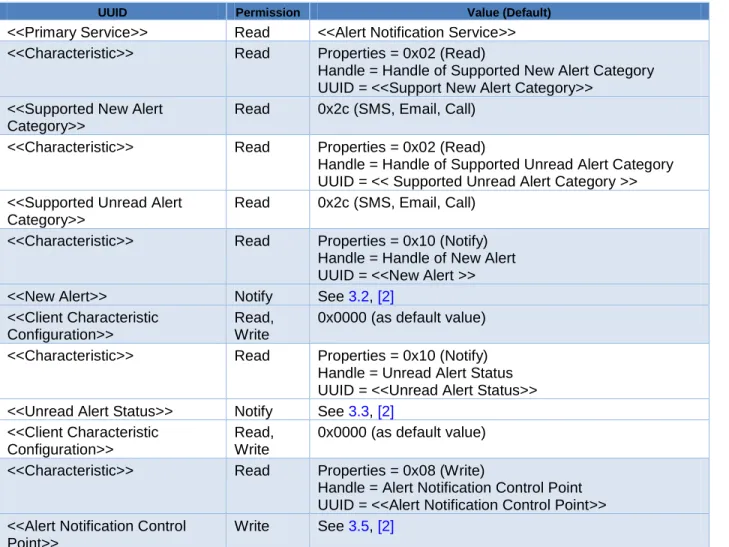The height and width of the screenshot is (547, 729).
Task: Follow the 3.3 section link
Action: tap(358, 411)
